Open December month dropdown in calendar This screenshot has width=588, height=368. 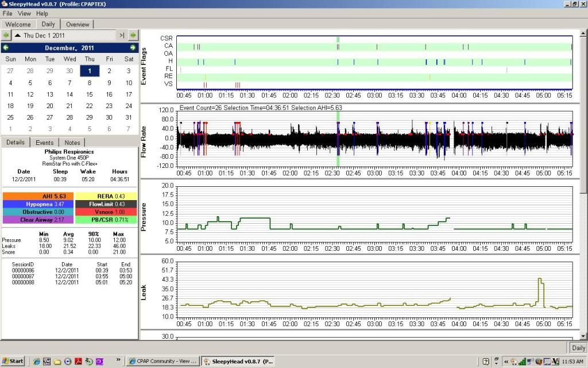tap(61, 48)
